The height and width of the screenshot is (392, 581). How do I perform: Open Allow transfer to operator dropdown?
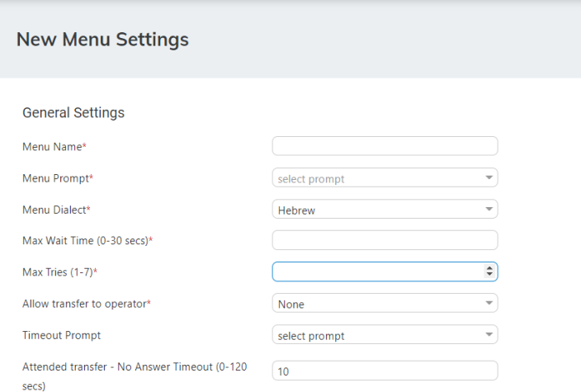pos(376,304)
